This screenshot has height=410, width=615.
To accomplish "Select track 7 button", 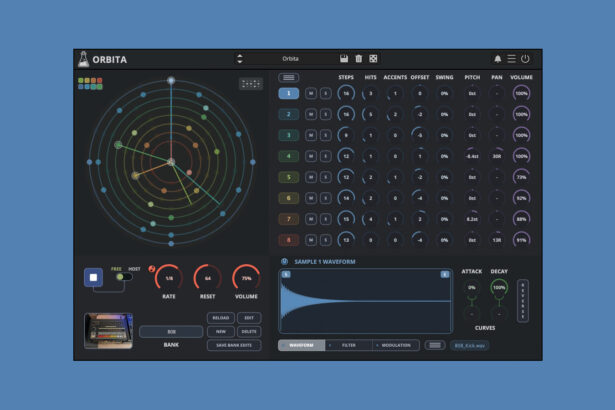I will [289, 219].
